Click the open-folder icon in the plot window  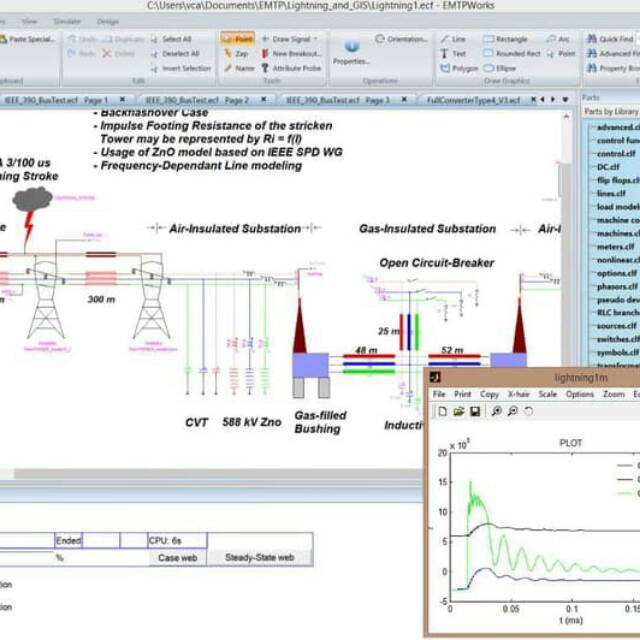pyautogui.click(x=458, y=411)
